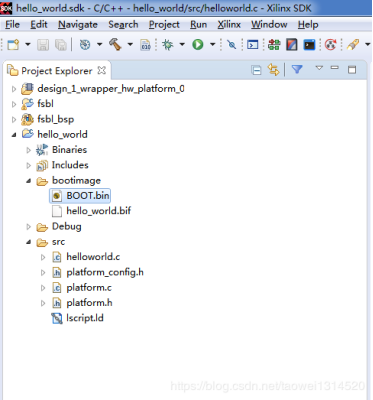Open the Project menu
Screen dimensions: 373x400
[164, 25]
